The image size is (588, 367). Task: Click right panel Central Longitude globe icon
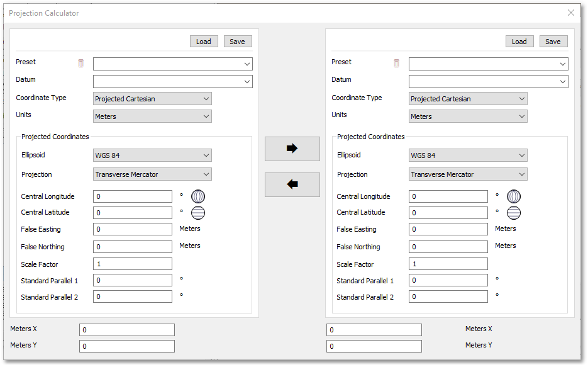[x=514, y=196]
